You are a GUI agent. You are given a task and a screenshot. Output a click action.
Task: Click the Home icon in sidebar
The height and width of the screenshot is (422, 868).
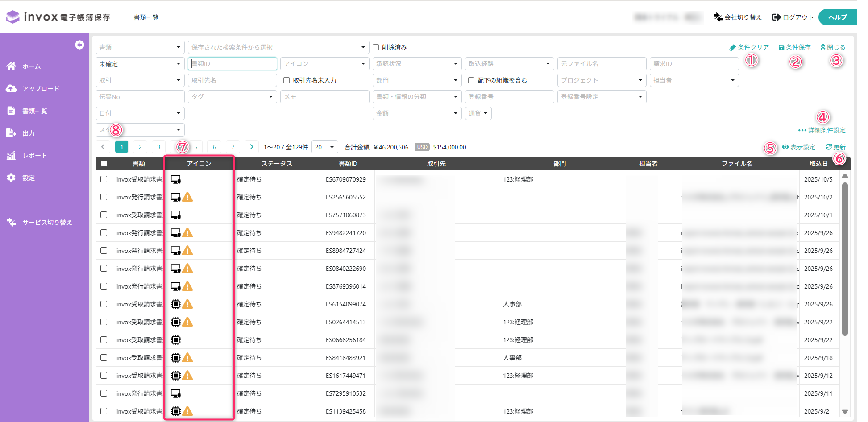point(11,66)
